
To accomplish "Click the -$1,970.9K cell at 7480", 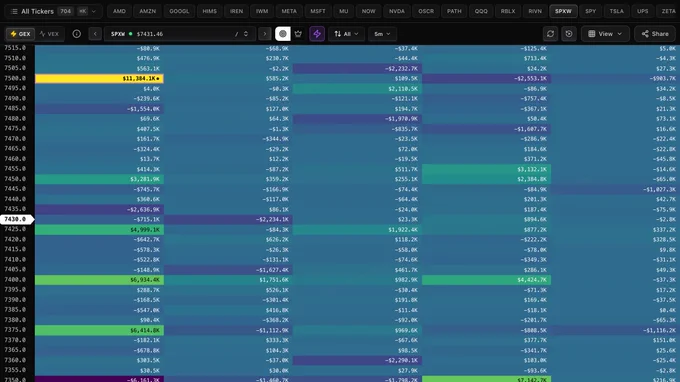I will click(x=357, y=119).
